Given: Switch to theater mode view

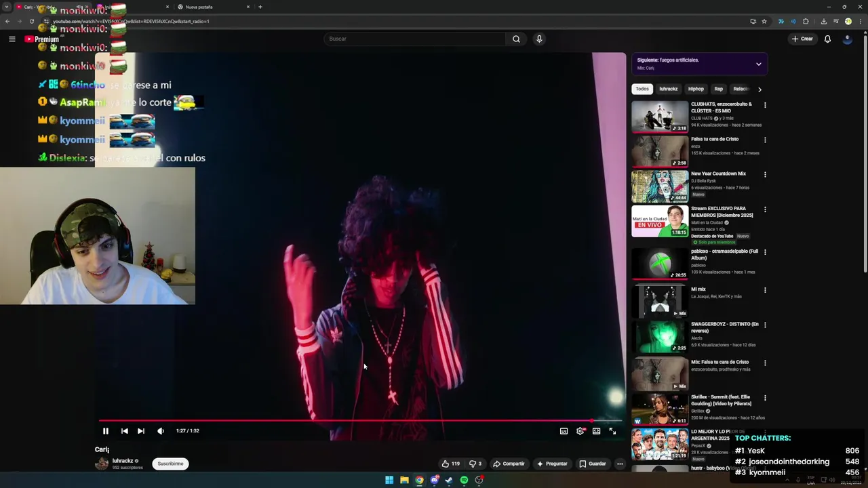Looking at the screenshot, I should (596, 431).
